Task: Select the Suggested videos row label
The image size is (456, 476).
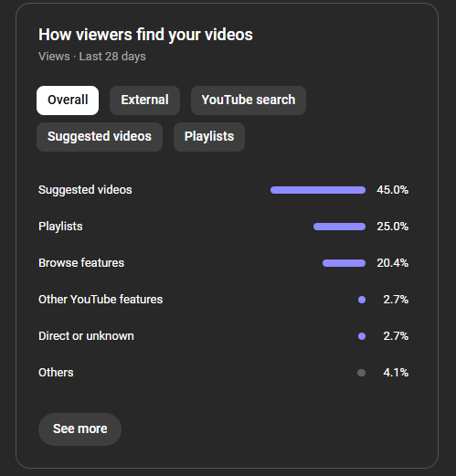Action: click(x=85, y=190)
